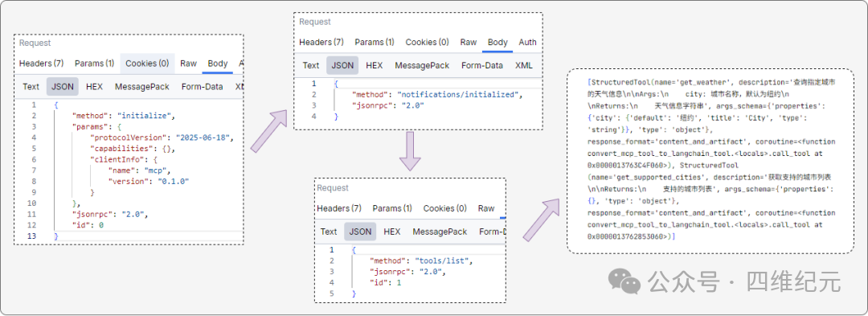Select Body tab in initialize request panel
Screen dimensions: 868x316
click(218, 64)
